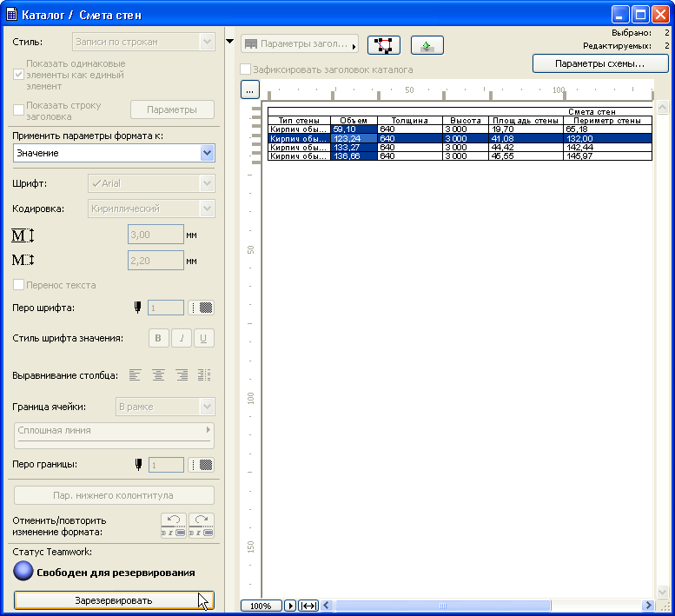Click the vertical scroll down arrow

(663, 592)
